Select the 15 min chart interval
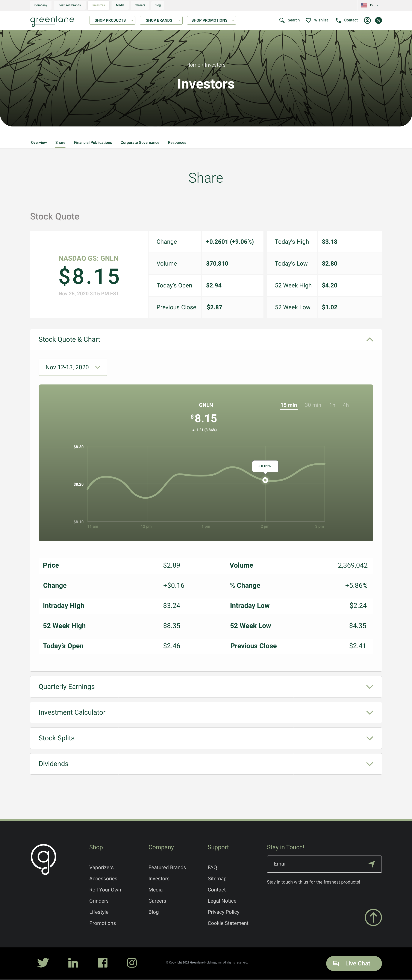Screen dimensions: 412x980 (289, 405)
